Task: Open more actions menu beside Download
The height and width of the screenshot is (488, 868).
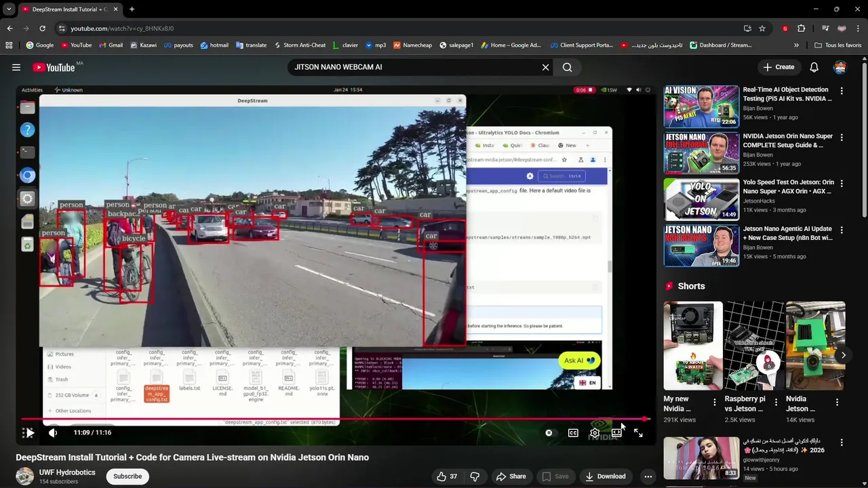Action: [x=648, y=476]
